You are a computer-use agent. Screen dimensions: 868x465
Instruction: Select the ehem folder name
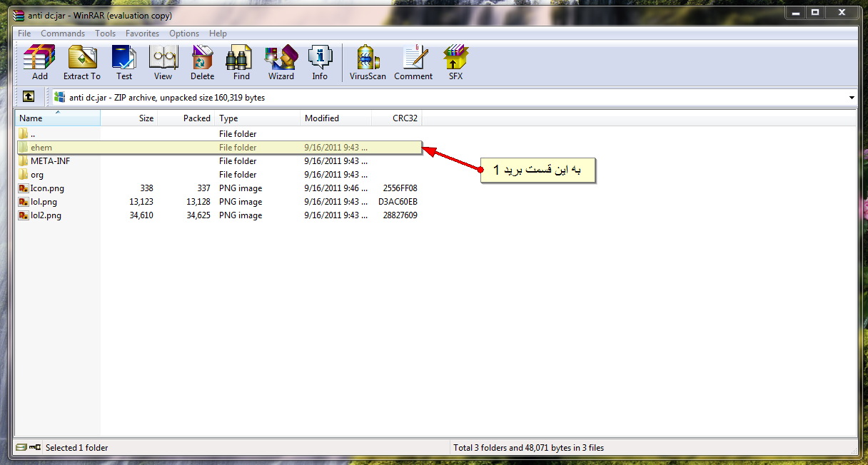click(x=41, y=148)
